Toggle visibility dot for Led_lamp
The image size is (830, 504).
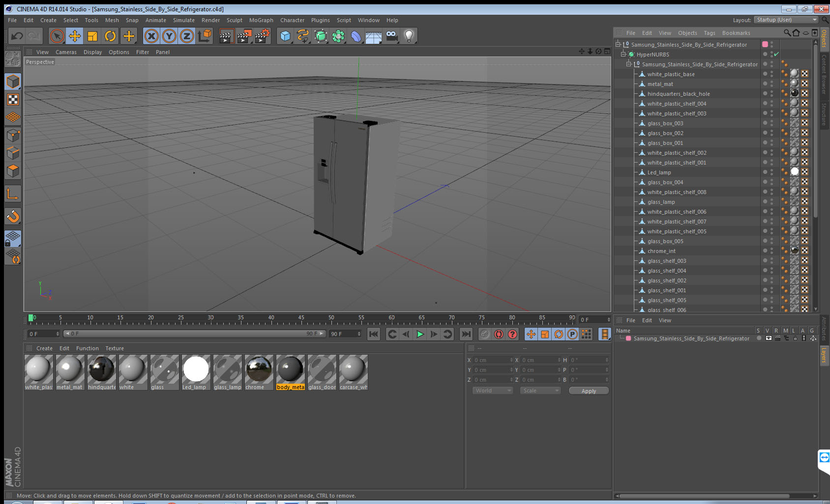(765, 172)
